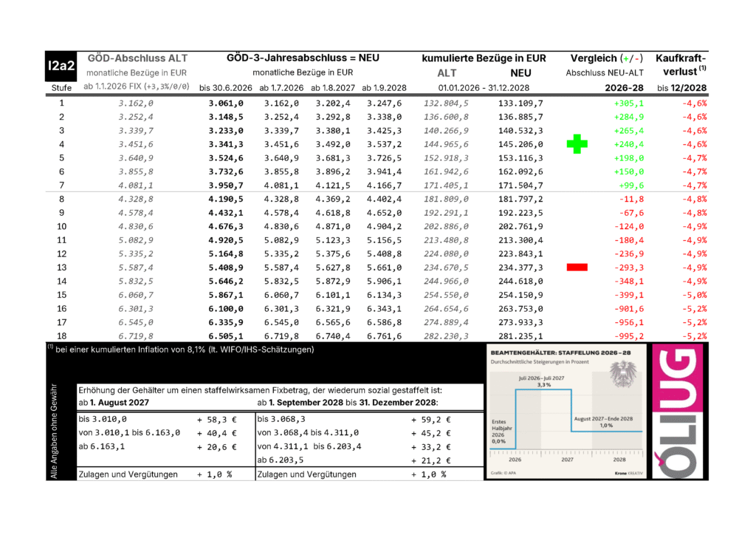Select the GÖD-Abschluss ALT column header
The width and height of the screenshot is (756, 535).
pyautogui.click(x=137, y=58)
